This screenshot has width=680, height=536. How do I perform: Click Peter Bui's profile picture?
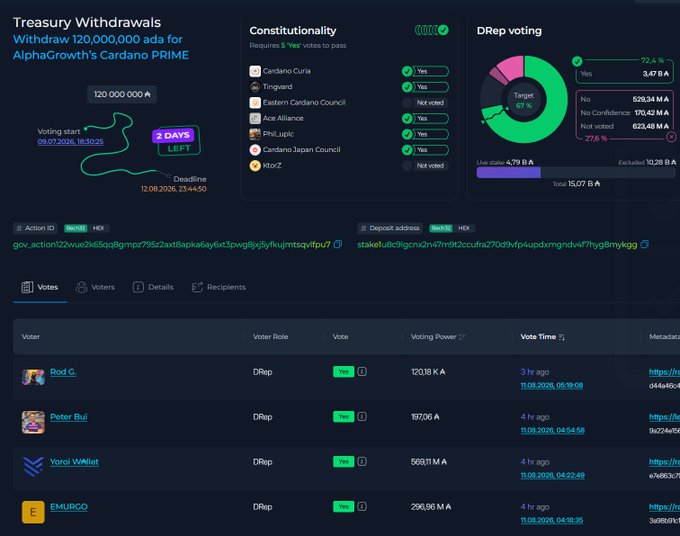click(x=33, y=422)
